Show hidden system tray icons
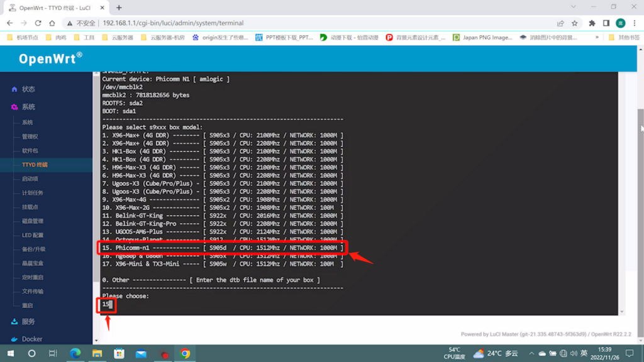This screenshot has height=362, width=644. coord(531,353)
